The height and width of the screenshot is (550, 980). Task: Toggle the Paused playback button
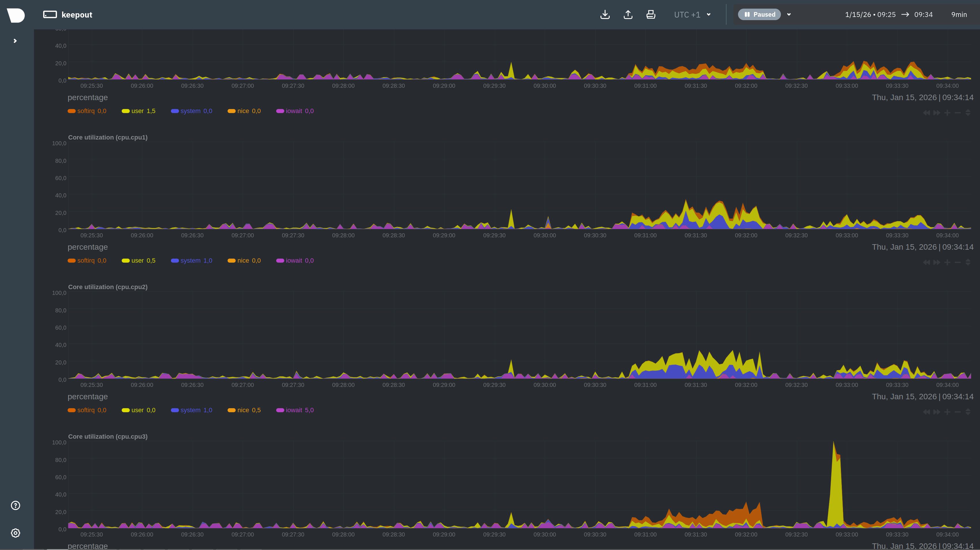pos(759,14)
